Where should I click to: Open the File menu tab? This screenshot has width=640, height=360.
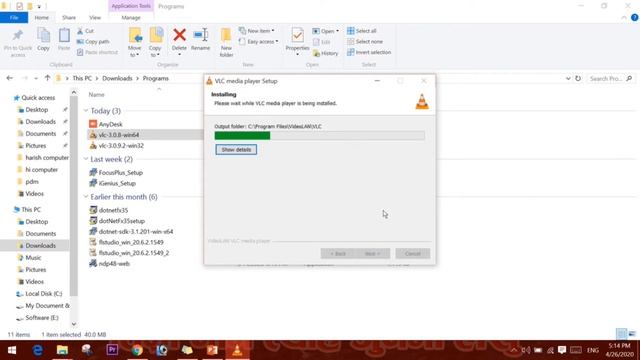pyautogui.click(x=14, y=18)
